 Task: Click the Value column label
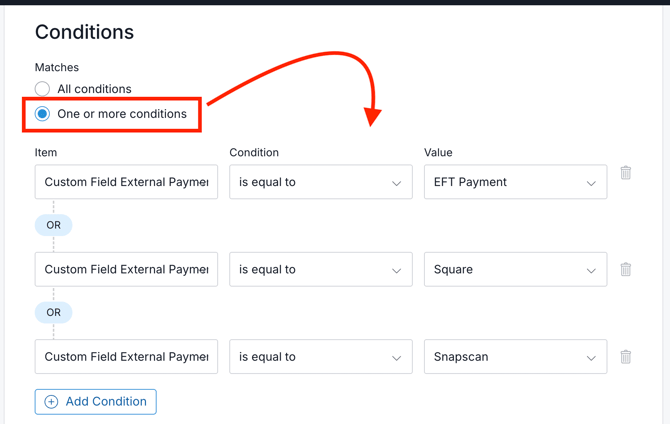tap(438, 153)
